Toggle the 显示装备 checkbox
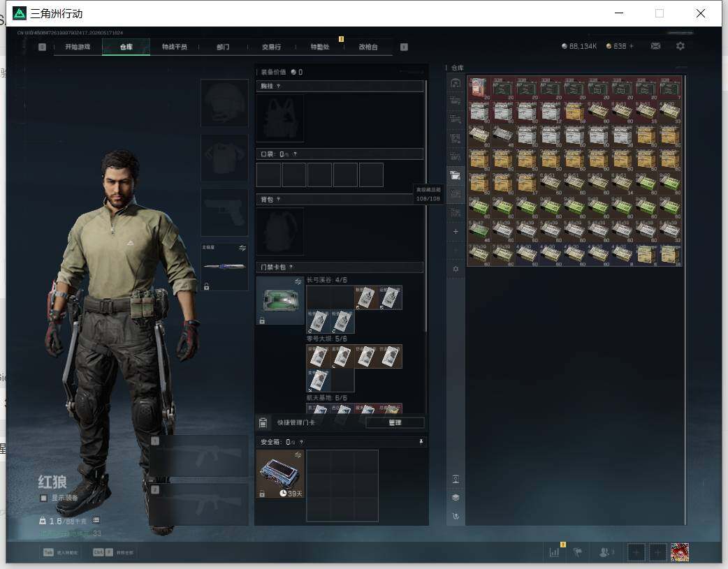 [x=43, y=498]
